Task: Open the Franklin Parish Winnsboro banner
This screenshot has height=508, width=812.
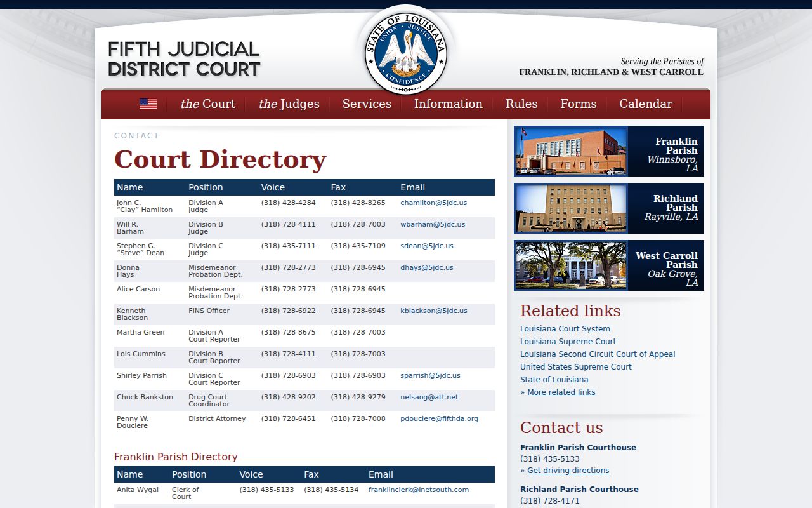Action: point(609,151)
